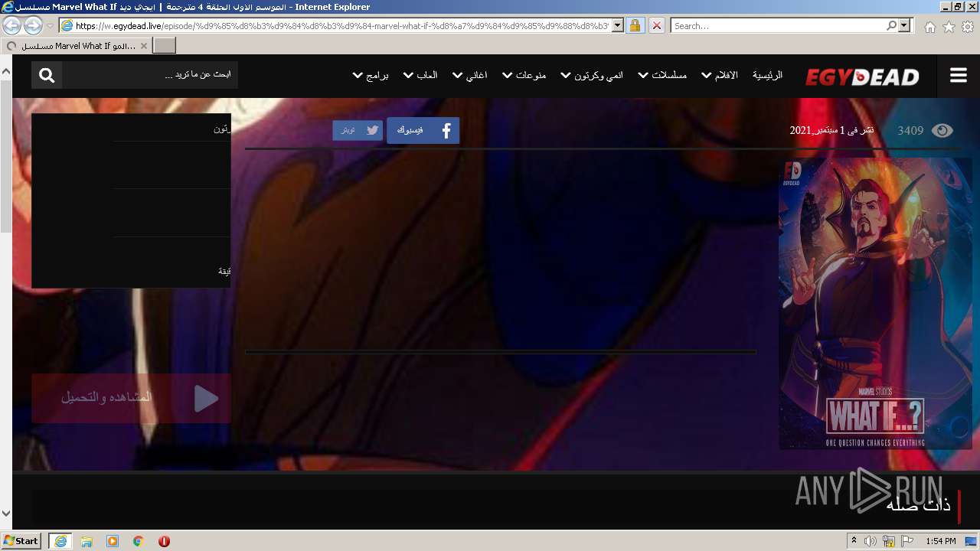Click the eye views icon

pyautogui.click(x=942, y=130)
